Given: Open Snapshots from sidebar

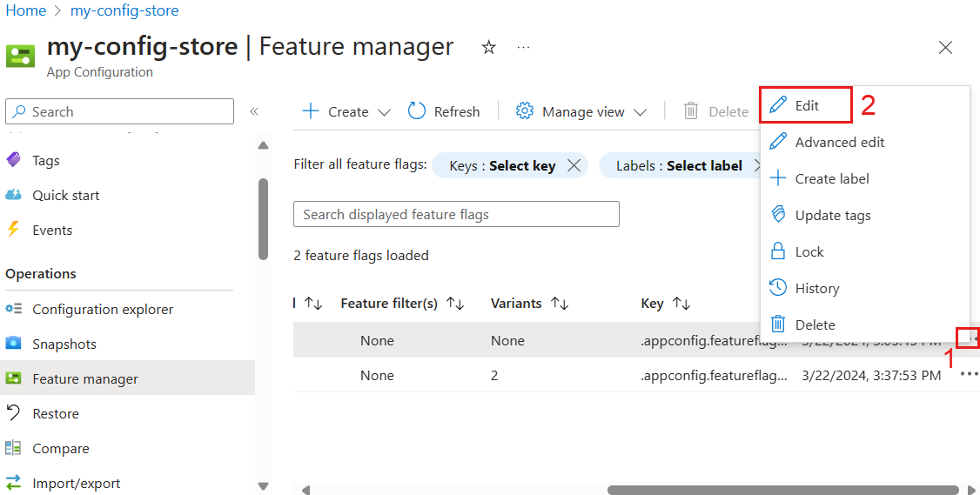Looking at the screenshot, I should click(x=64, y=344).
